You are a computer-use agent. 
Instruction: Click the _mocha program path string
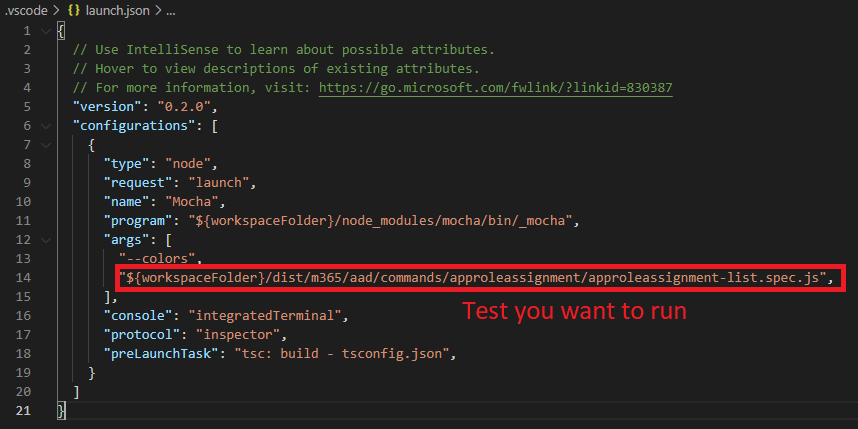point(380,221)
